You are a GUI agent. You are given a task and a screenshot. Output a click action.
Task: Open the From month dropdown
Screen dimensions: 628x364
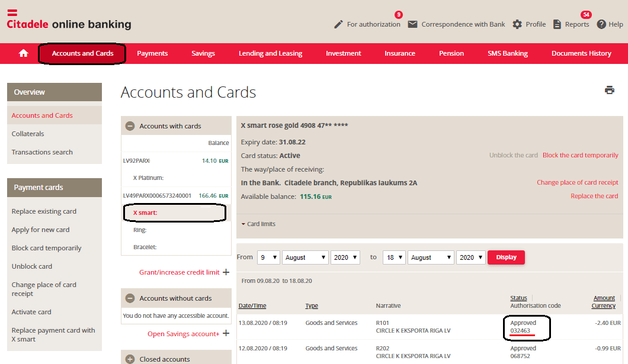(x=305, y=257)
